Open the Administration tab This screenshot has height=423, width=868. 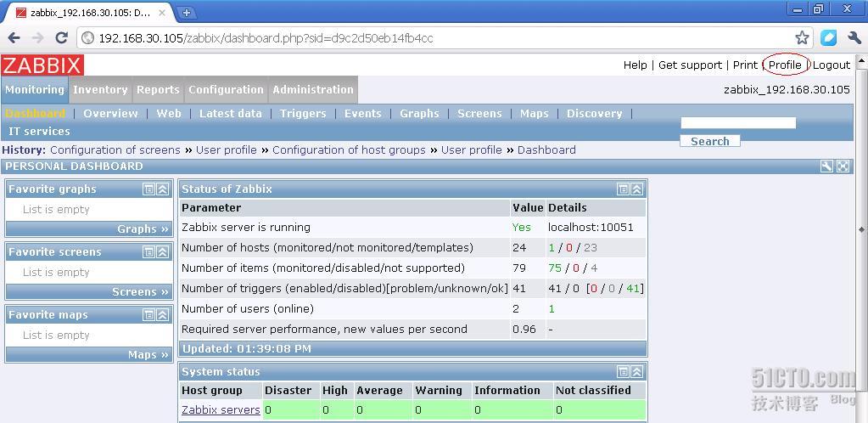click(313, 90)
